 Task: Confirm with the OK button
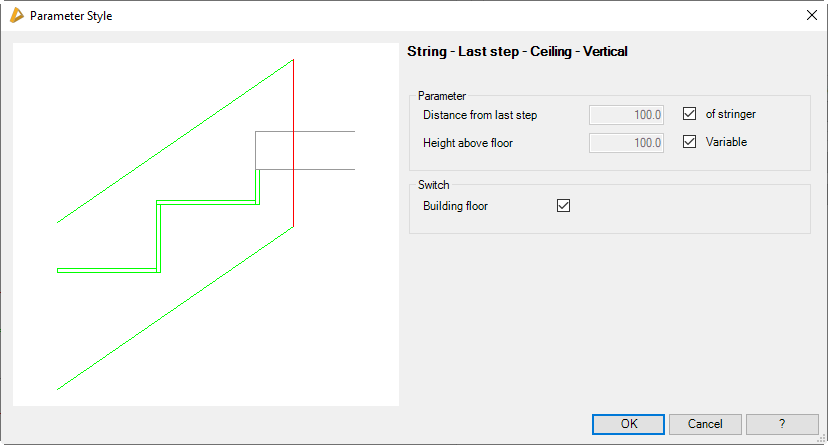[628, 424]
